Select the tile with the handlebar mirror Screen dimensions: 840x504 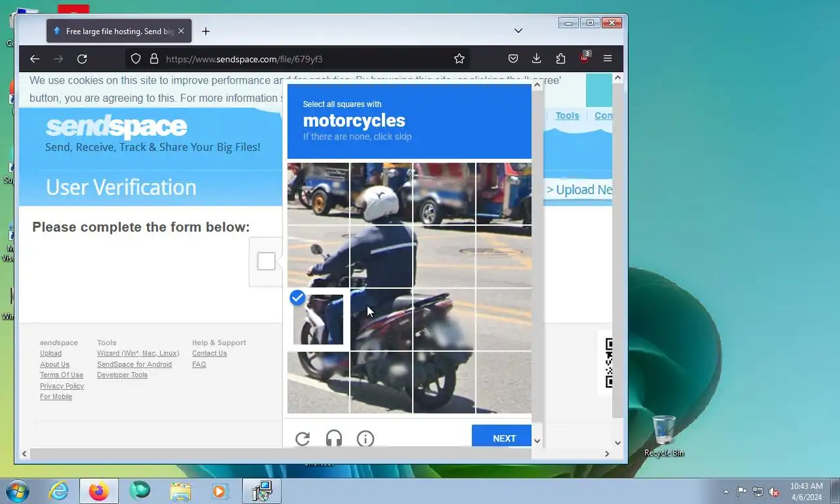pos(318,257)
